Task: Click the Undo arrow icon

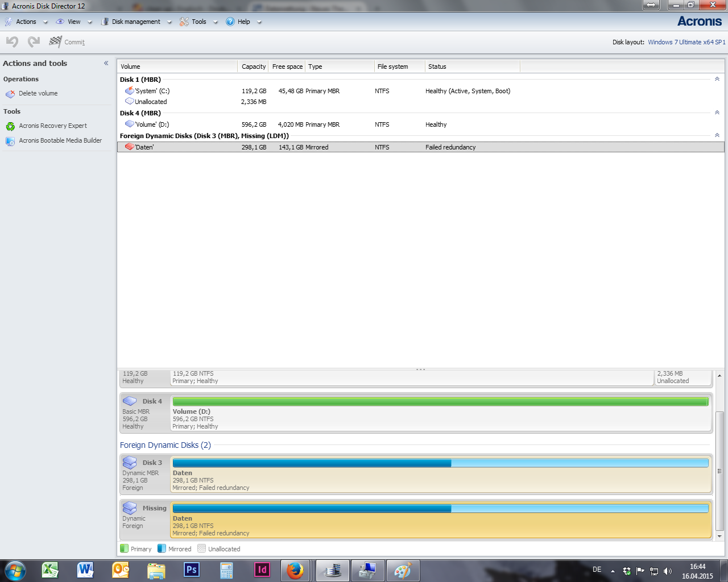Action: pyautogui.click(x=12, y=41)
